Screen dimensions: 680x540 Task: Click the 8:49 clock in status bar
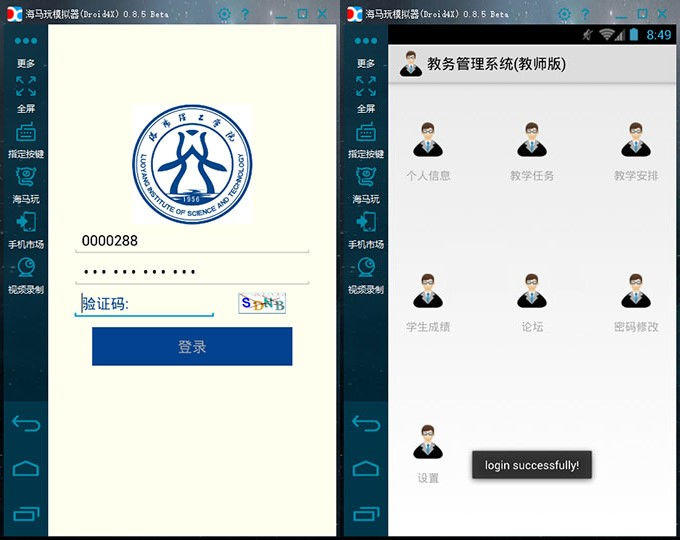coord(659,35)
